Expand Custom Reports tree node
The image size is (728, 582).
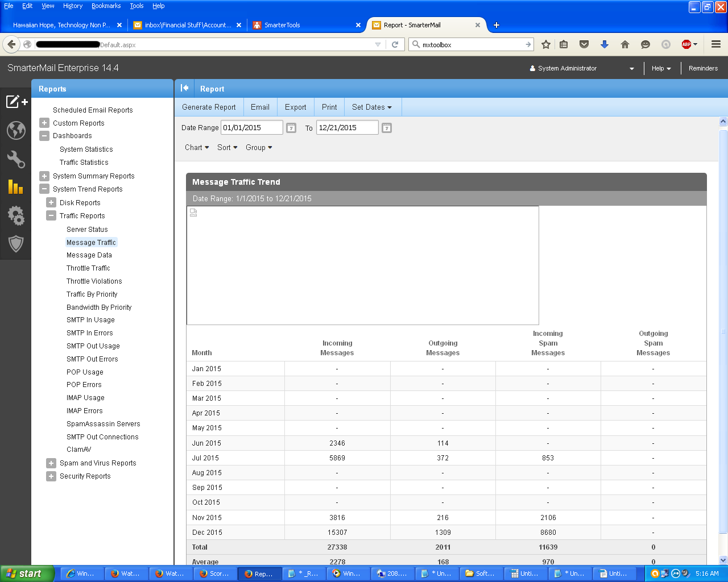tap(44, 123)
